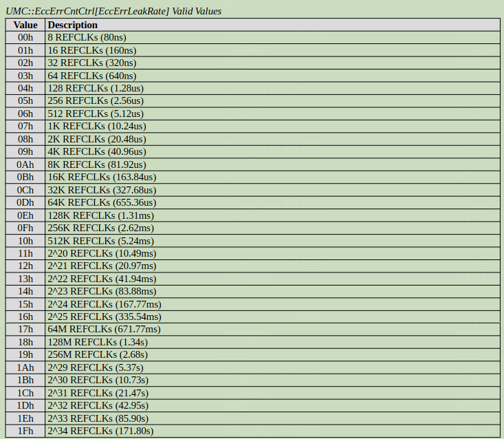Viewport: 504px width, 439px height.
Task: Select value cell '04h'
Action: (25, 89)
